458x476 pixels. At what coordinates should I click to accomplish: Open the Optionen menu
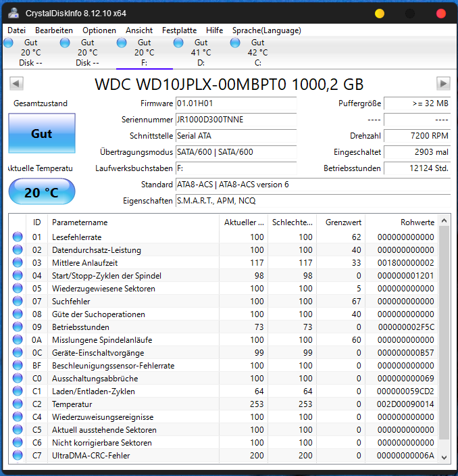click(99, 30)
